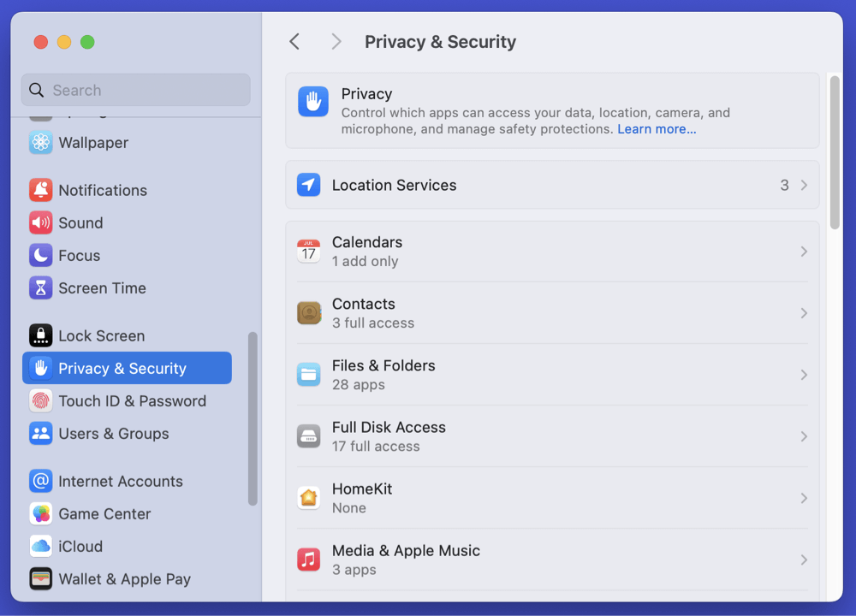Click the Touch ID fingerprint icon
This screenshot has height=616, width=856.
(x=40, y=400)
